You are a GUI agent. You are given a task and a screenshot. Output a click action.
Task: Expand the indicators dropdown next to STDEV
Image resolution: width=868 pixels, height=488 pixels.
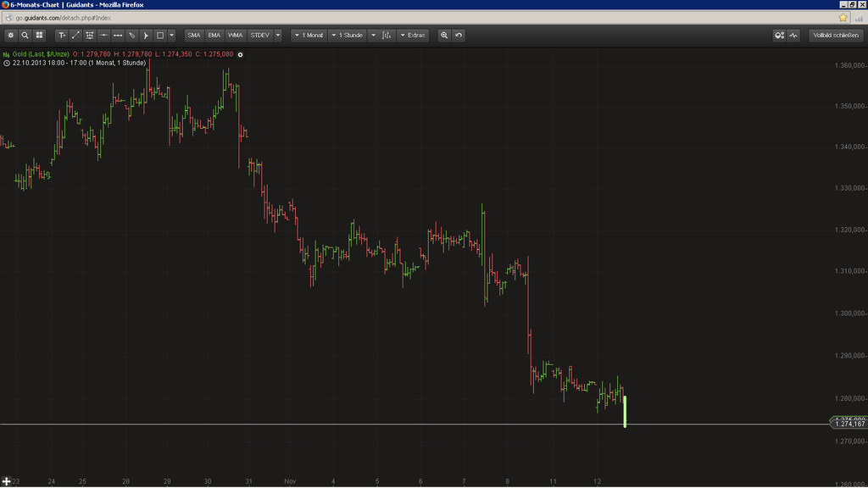(x=278, y=36)
